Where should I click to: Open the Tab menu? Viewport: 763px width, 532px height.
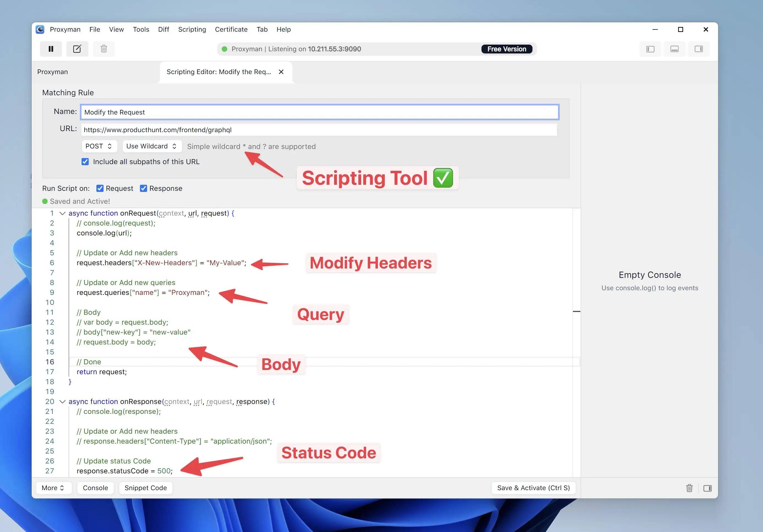262,29
